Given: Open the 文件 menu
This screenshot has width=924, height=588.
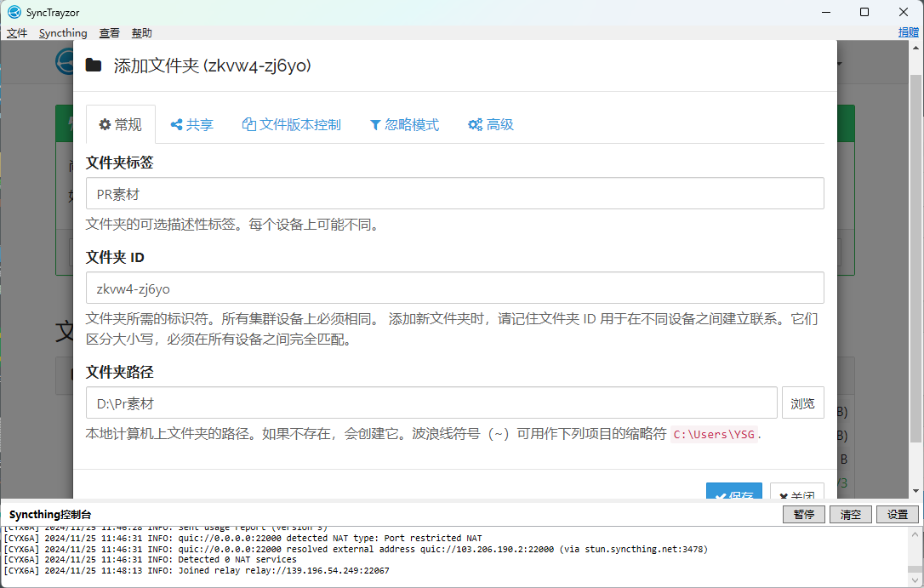Looking at the screenshot, I should click(x=16, y=33).
